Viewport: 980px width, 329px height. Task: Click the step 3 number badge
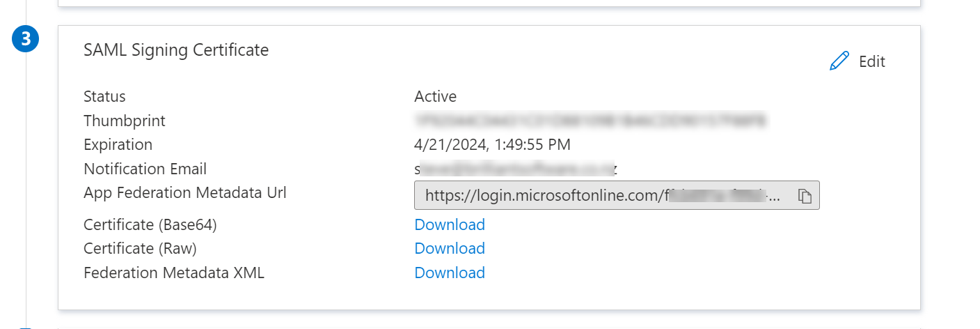tap(26, 40)
